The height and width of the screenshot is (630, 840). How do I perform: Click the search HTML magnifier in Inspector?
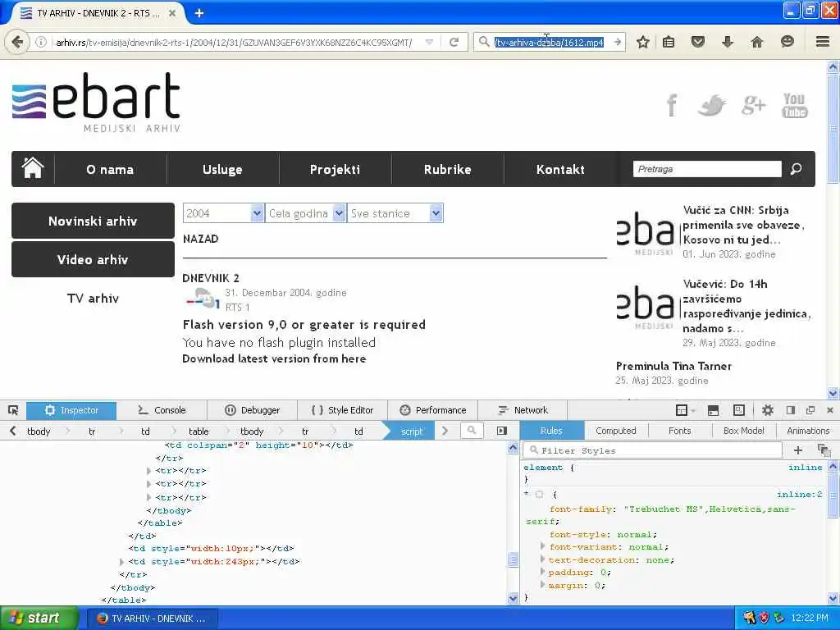pyautogui.click(x=472, y=430)
